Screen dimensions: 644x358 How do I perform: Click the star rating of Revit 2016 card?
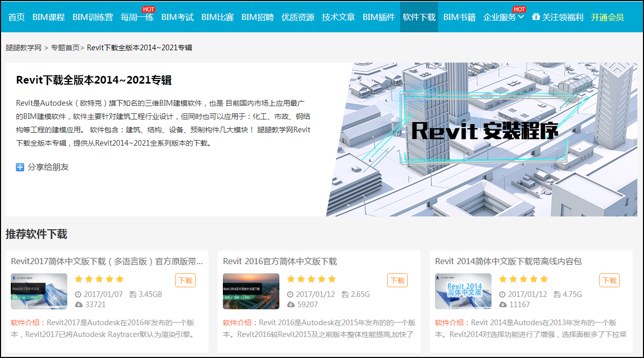coord(312,279)
